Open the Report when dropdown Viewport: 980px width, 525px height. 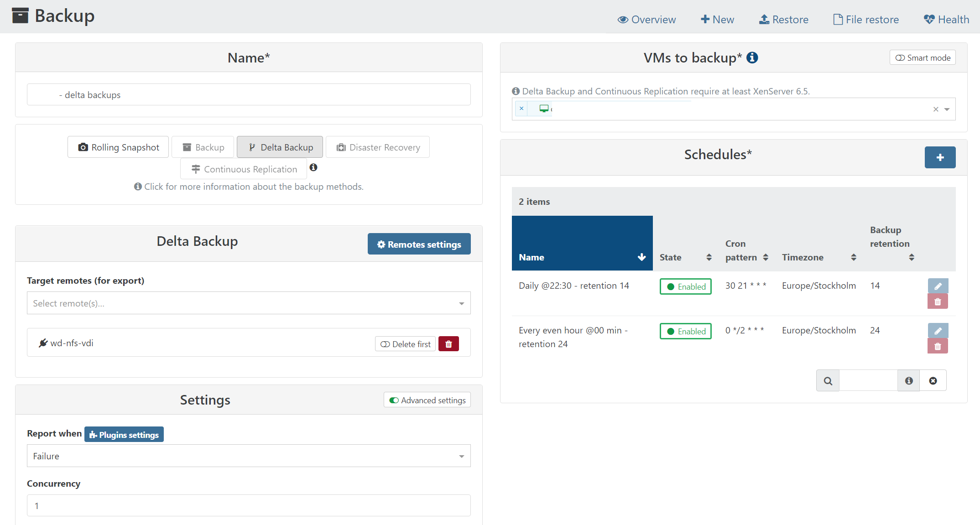pyautogui.click(x=249, y=456)
